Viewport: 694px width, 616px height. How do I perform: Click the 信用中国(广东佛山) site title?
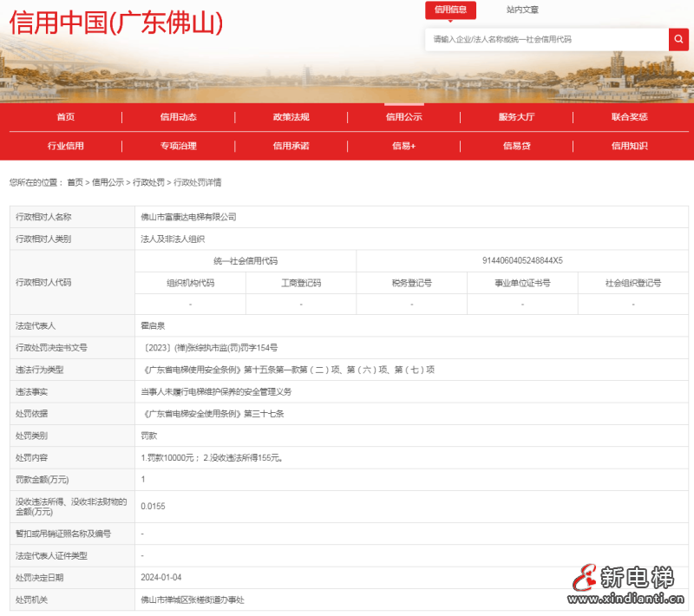click(x=116, y=23)
